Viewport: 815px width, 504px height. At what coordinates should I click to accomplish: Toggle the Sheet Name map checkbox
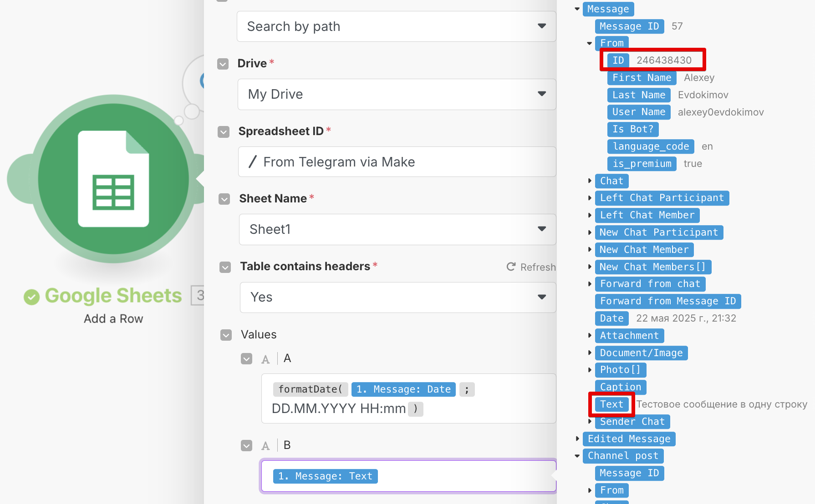click(x=224, y=199)
